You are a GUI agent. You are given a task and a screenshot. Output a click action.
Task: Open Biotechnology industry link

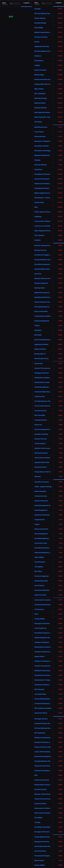[39, 75]
